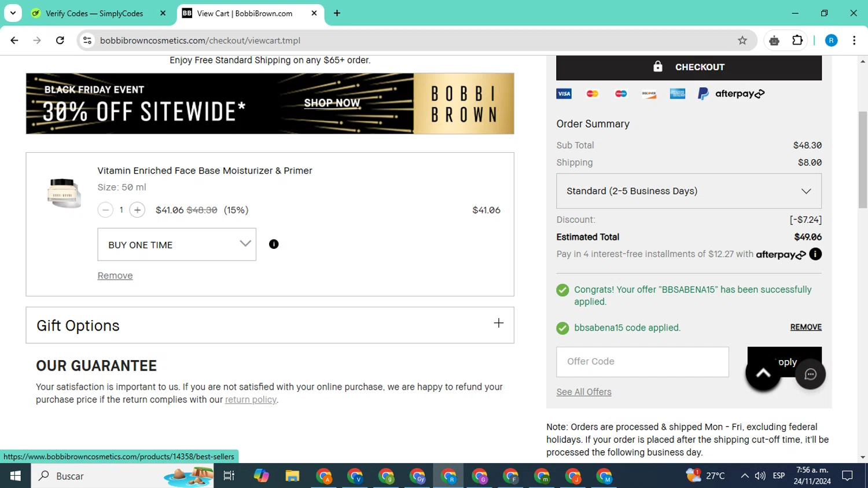This screenshot has height=488, width=868.
Task: Click the black CHECKOUT button
Action: pyautogui.click(x=689, y=67)
